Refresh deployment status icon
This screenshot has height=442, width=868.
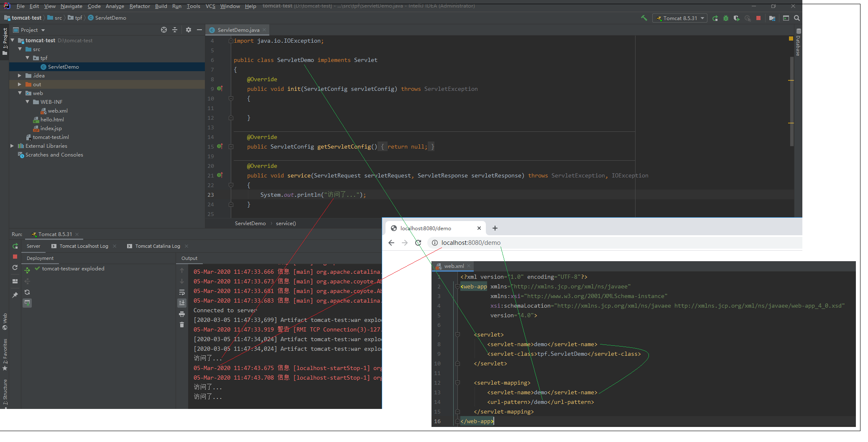pyautogui.click(x=27, y=292)
